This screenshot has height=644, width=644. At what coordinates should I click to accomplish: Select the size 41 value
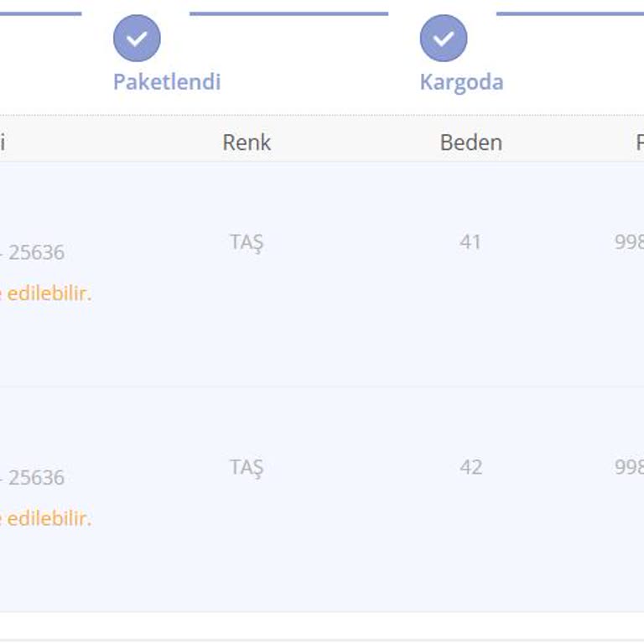470,242
